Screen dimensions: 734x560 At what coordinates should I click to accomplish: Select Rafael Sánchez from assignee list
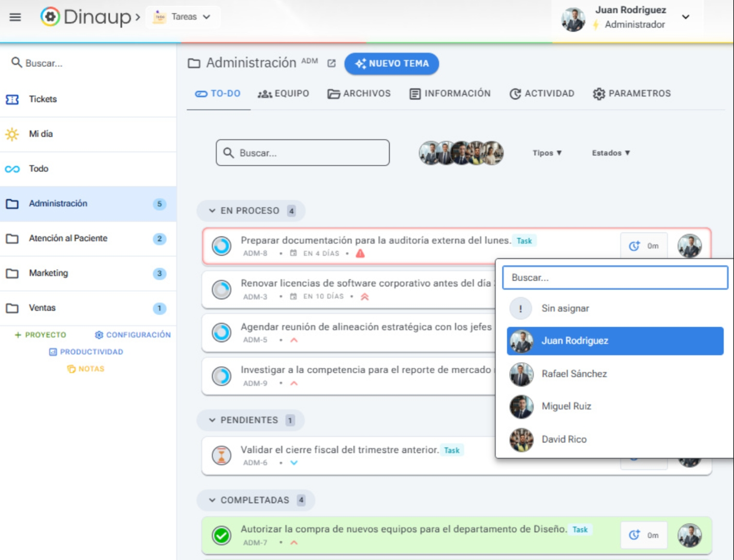574,374
